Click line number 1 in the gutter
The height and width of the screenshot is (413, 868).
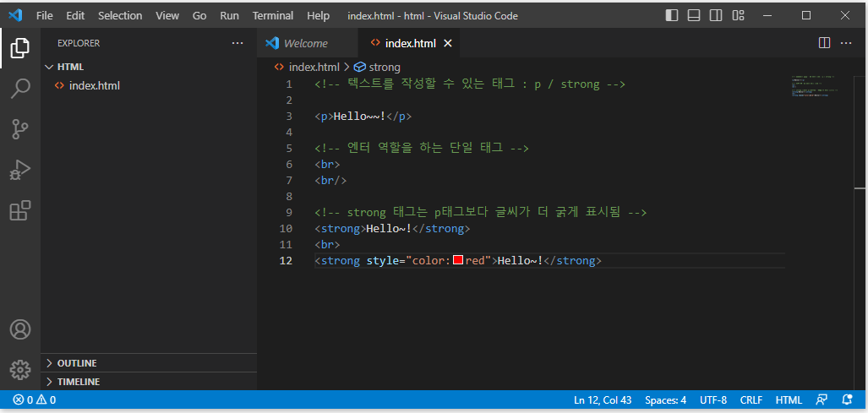[x=288, y=84]
